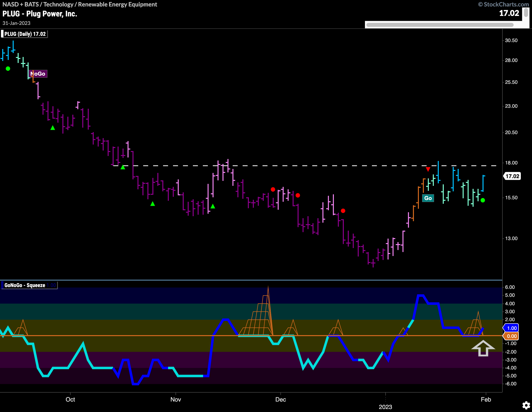Click the Dec label on the time axis
The image size is (532, 412).
tap(281, 399)
